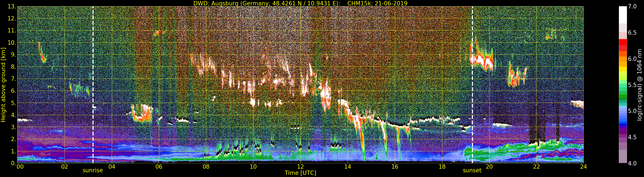
Task: Click the y-axis tick label "1."
Action: coord(13,151)
